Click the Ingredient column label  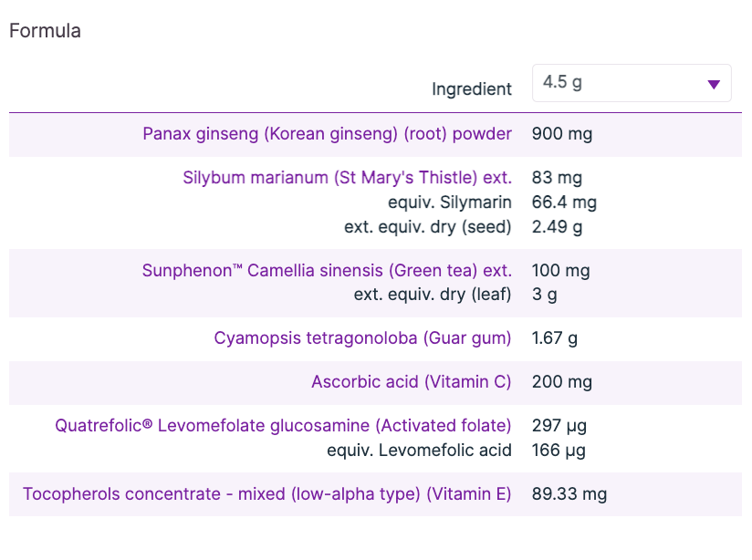[x=472, y=88]
